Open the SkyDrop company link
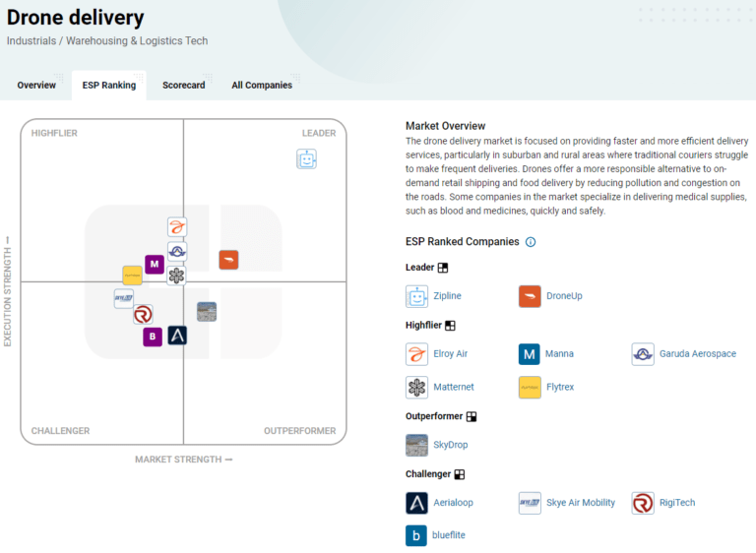756x553 pixels. pyautogui.click(x=450, y=445)
